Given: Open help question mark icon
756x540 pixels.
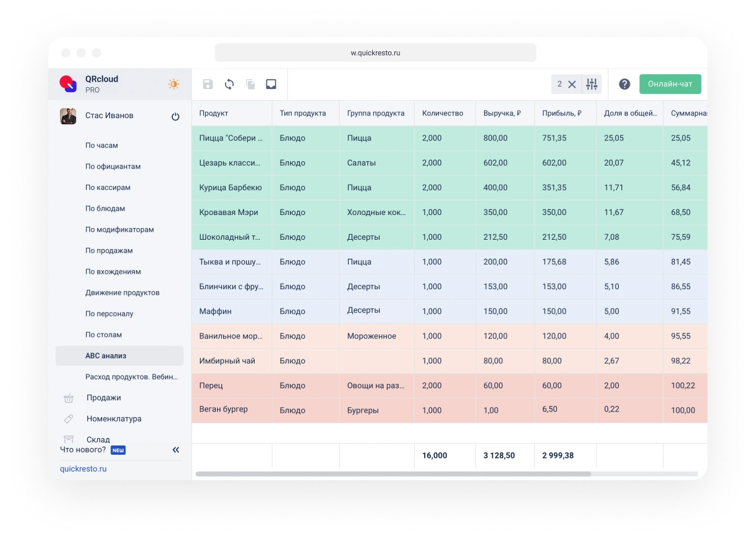Looking at the screenshot, I should click(624, 85).
